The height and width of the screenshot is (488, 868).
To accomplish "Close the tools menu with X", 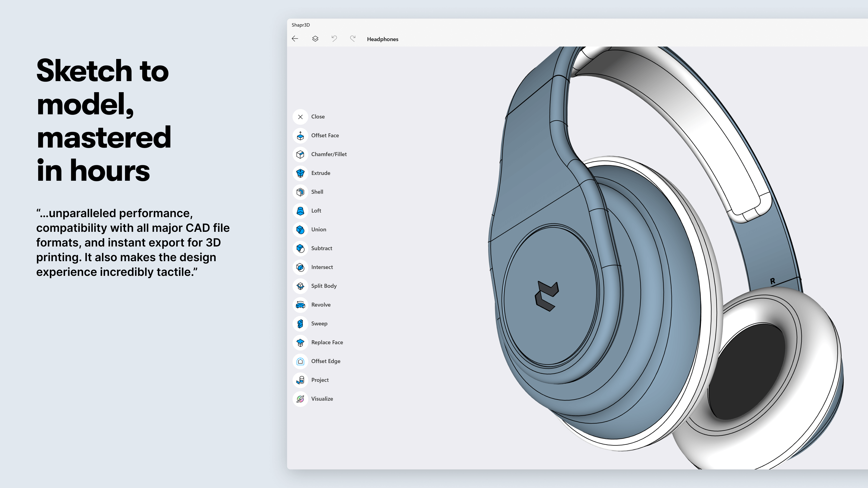I will point(300,117).
